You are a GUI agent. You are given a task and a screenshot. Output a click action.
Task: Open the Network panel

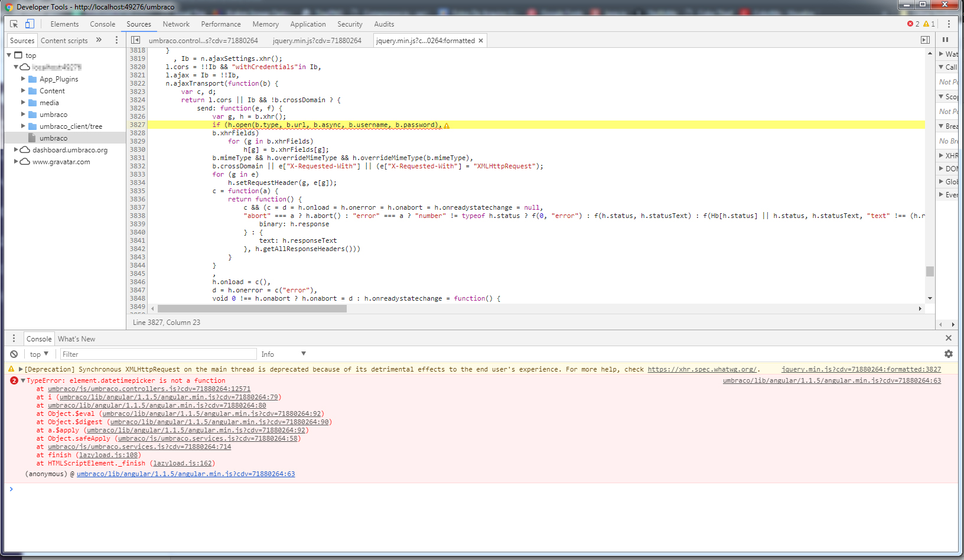click(176, 24)
